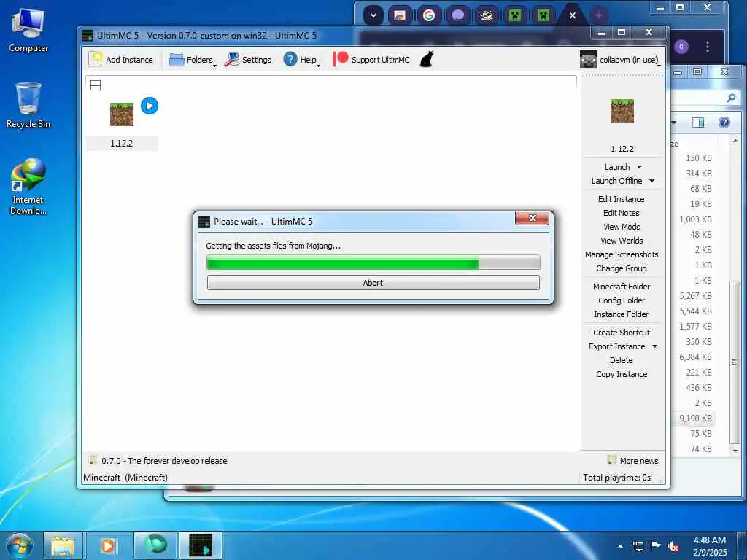Click the green globe browser taskbar icon

coord(155,545)
